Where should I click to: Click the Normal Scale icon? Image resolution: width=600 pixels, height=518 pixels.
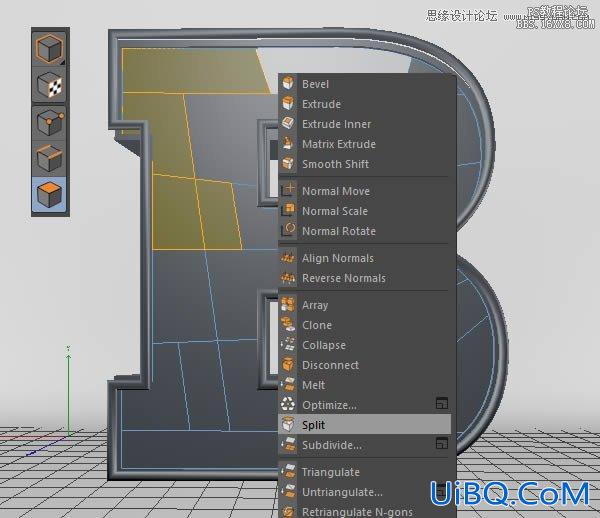[288, 210]
